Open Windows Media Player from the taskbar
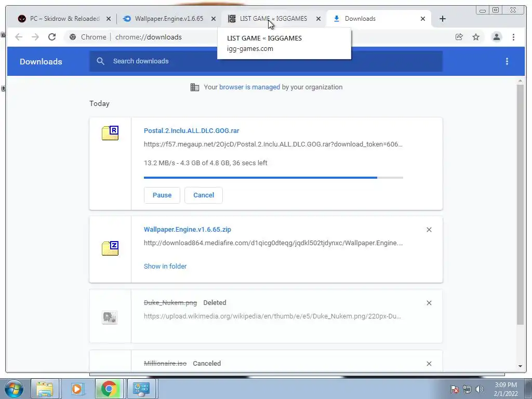 click(77, 389)
